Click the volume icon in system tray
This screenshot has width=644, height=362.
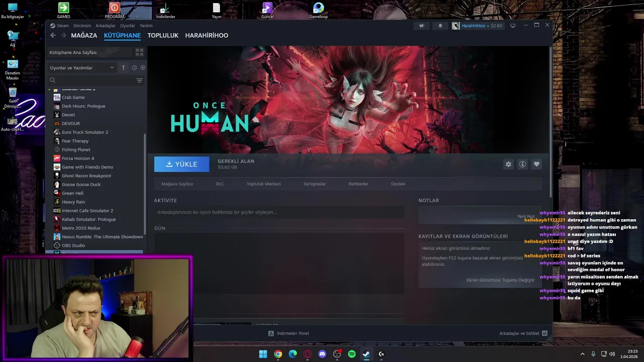coord(612,354)
